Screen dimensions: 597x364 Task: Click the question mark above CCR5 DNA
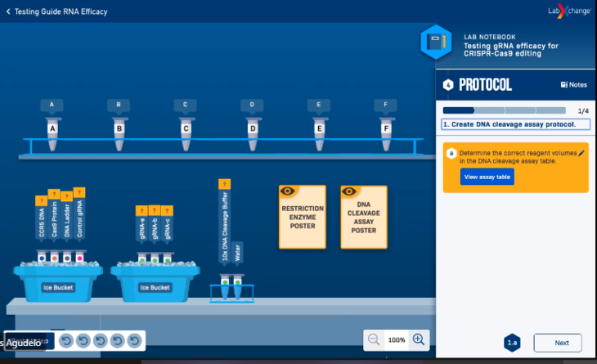pyautogui.click(x=41, y=200)
